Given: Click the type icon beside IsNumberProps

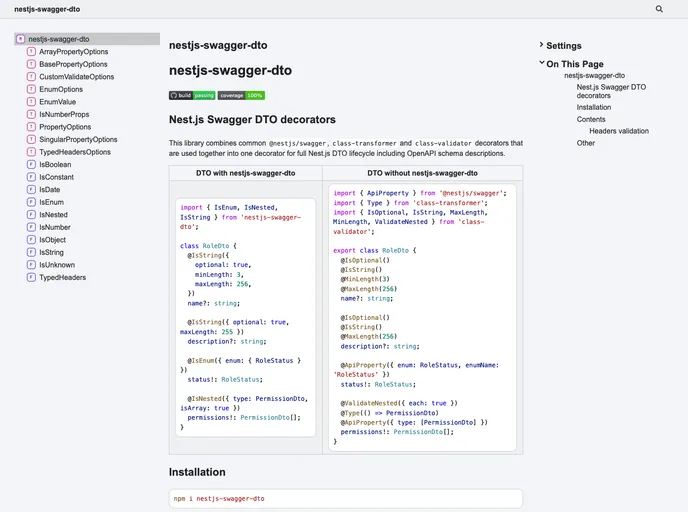Looking at the screenshot, I should tap(31, 114).
